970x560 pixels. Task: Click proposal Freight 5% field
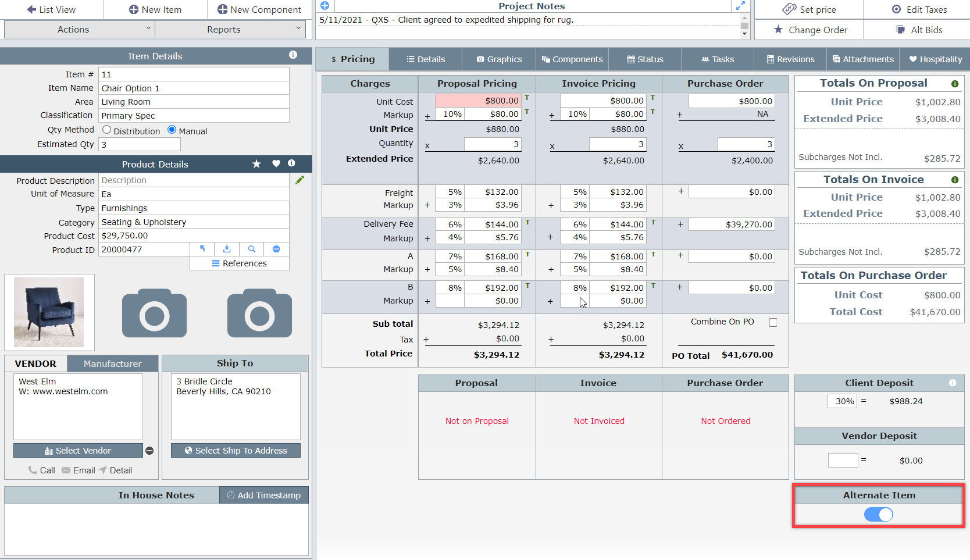tap(450, 192)
